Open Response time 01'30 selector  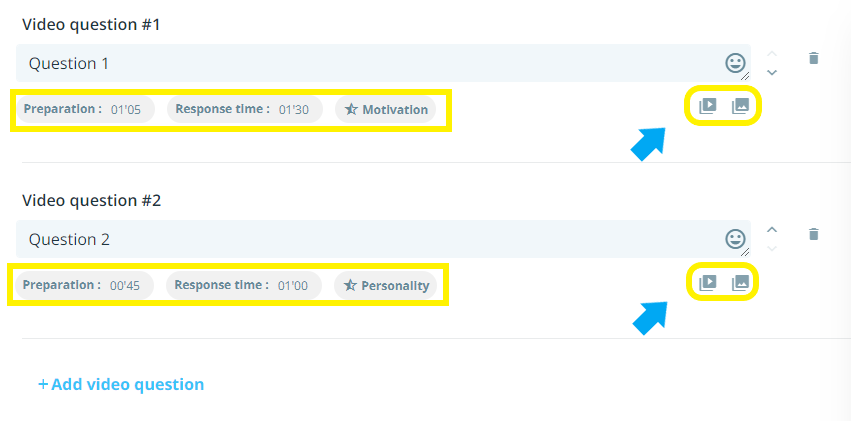244,109
